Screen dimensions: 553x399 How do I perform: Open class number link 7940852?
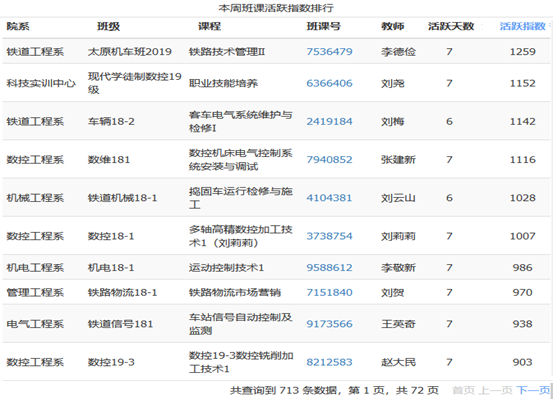pyautogui.click(x=329, y=159)
